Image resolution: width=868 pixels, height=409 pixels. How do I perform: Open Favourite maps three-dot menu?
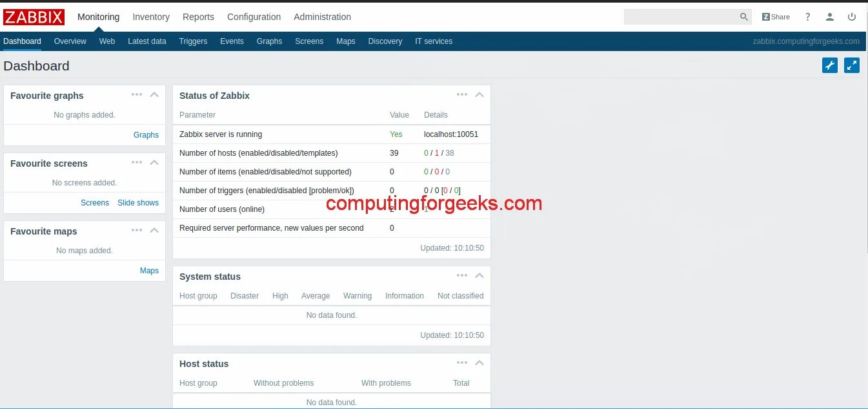tap(137, 230)
